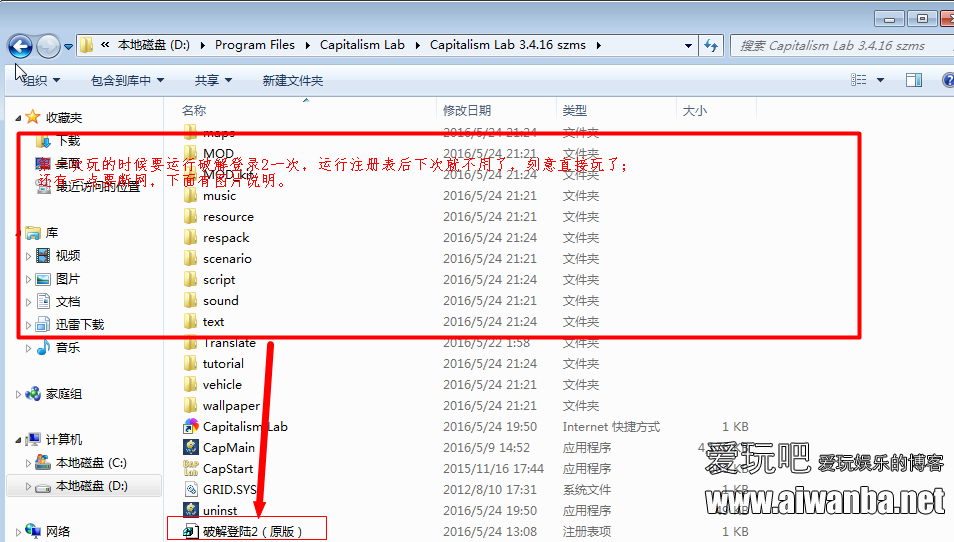
Task: Select the sound folder icon
Action: pos(190,301)
